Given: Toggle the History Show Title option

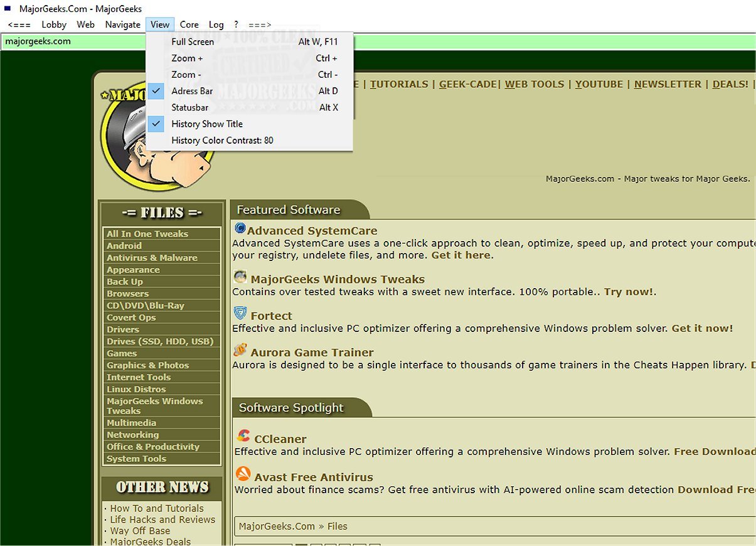Looking at the screenshot, I should tap(250, 124).
